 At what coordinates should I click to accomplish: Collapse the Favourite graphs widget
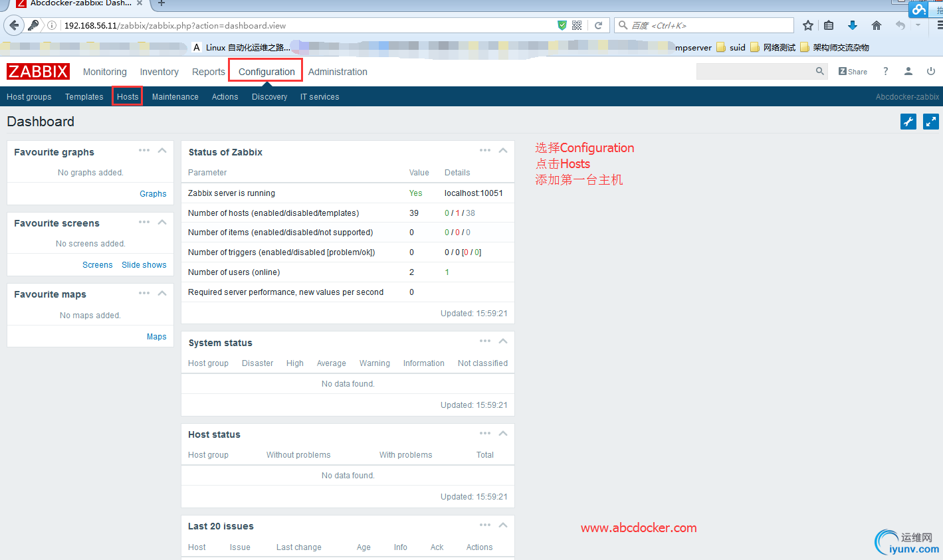(x=162, y=150)
